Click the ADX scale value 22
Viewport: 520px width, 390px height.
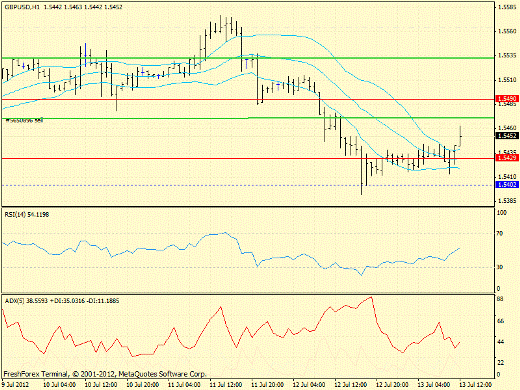(500, 362)
